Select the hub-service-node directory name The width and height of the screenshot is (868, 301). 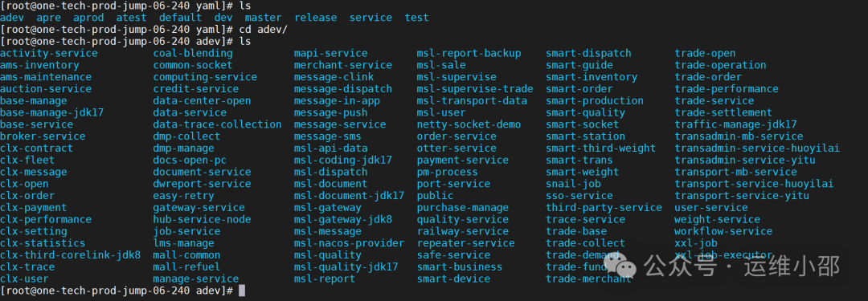(202, 220)
